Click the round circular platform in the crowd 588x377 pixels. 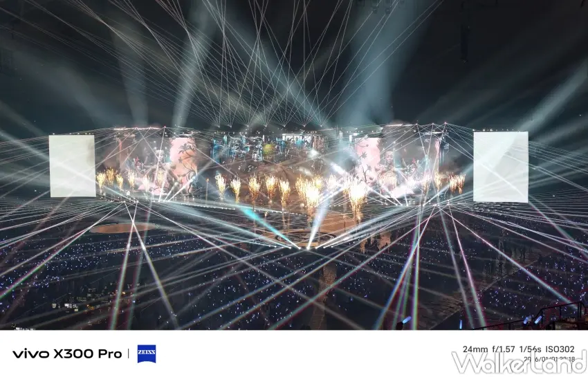[122, 228]
